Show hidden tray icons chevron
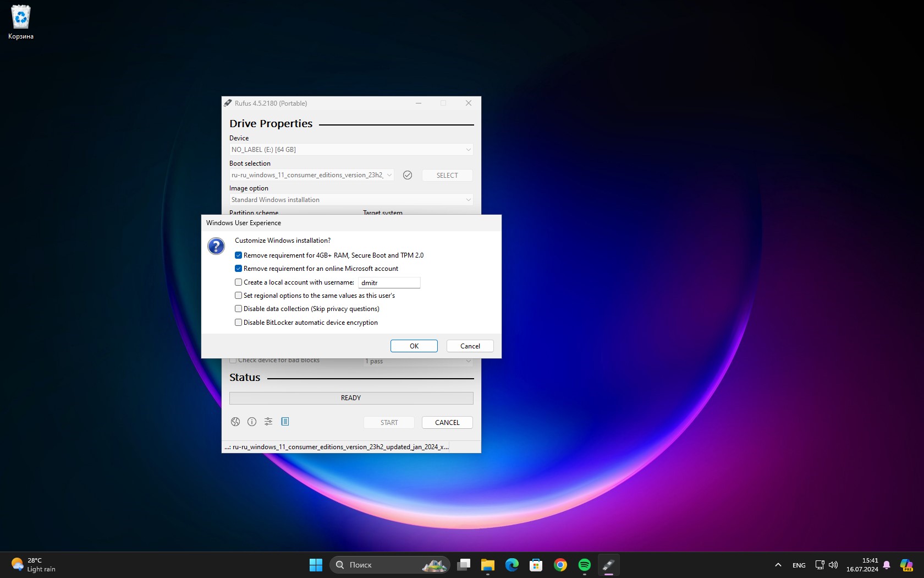 778,565
